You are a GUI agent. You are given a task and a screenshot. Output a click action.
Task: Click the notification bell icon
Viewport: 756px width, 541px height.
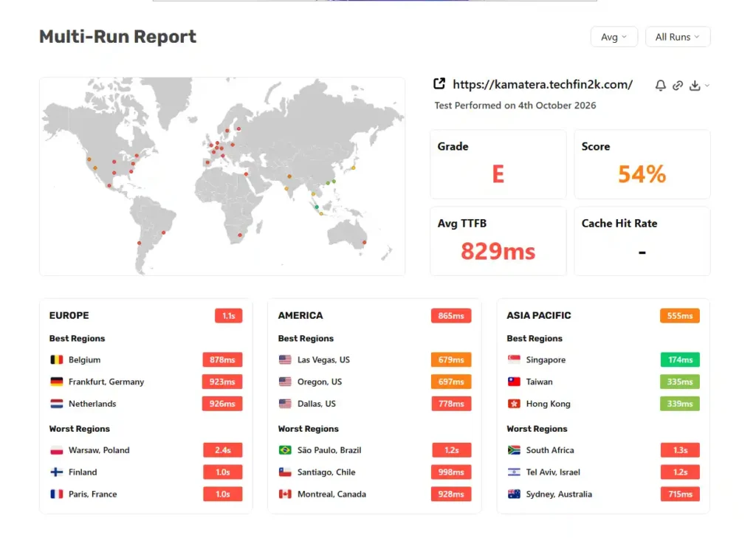(x=661, y=86)
